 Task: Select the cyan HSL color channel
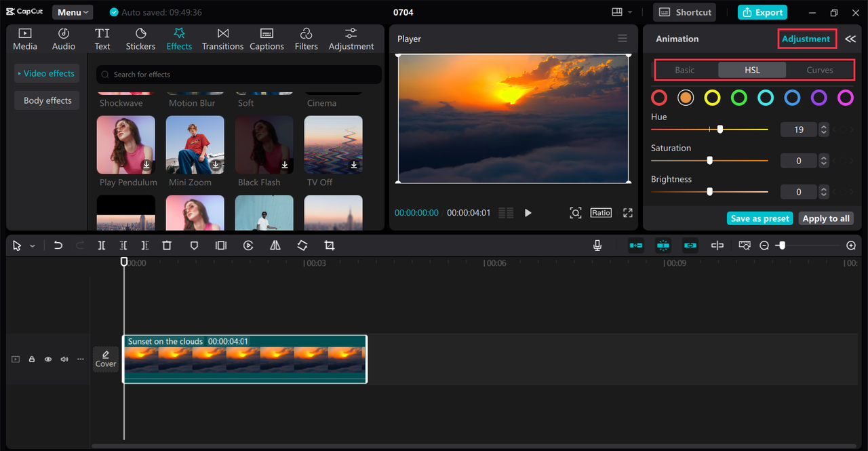point(766,98)
